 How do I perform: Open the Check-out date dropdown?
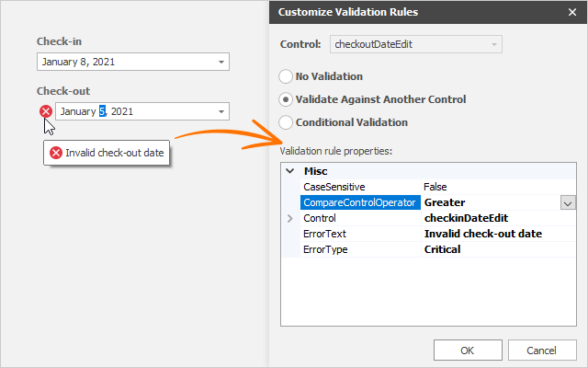(221, 112)
